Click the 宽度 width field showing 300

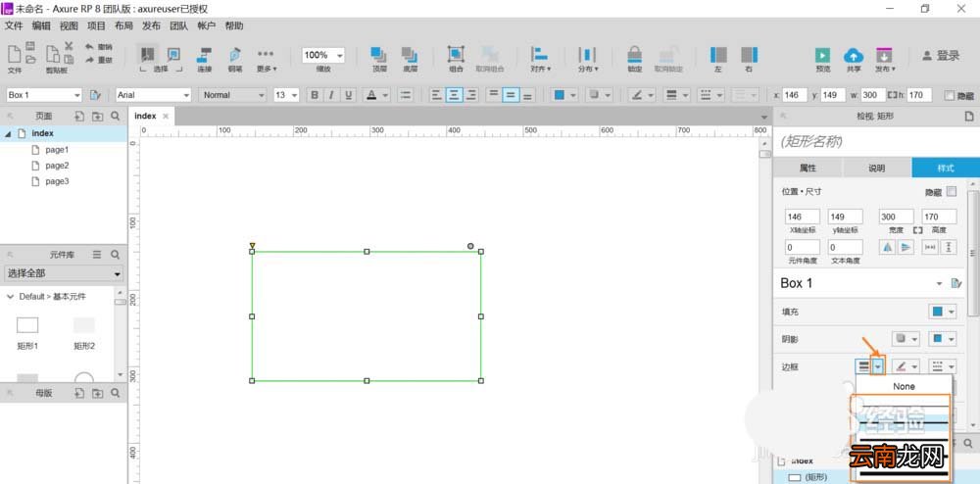[x=897, y=217]
